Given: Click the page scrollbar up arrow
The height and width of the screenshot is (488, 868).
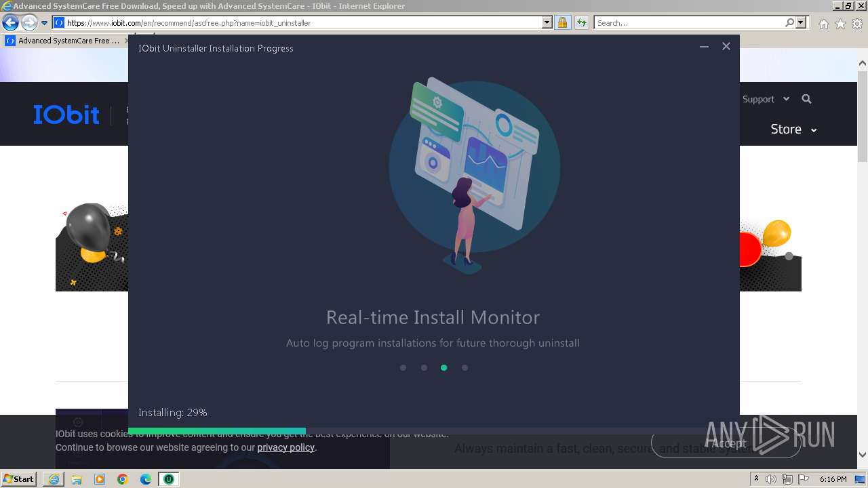Looking at the screenshot, I should click(x=863, y=64).
